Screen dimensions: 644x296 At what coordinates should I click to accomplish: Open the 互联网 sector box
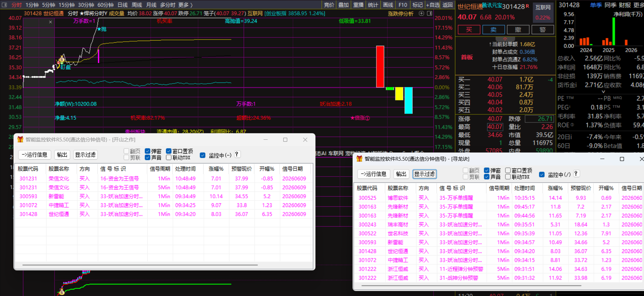pos(543,13)
